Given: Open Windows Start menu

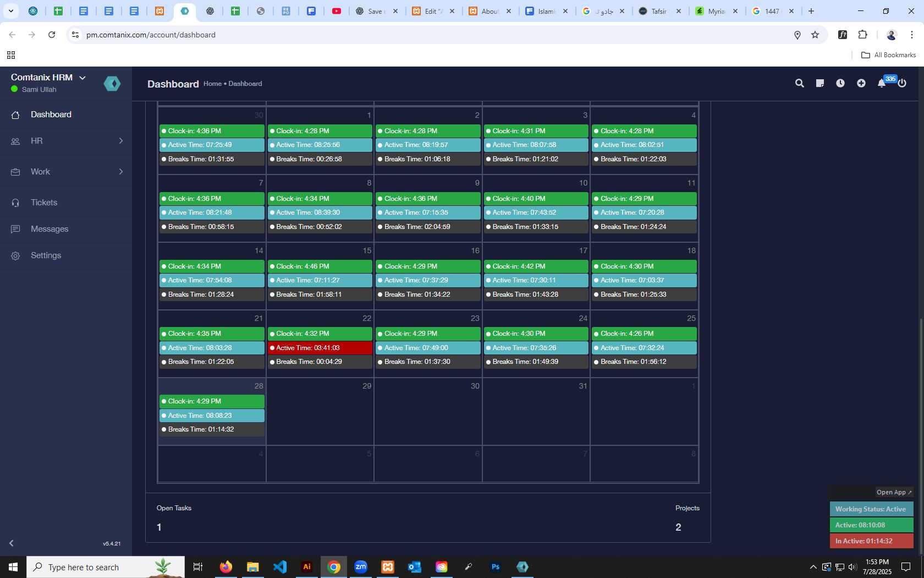Looking at the screenshot, I should pos(13,567).
